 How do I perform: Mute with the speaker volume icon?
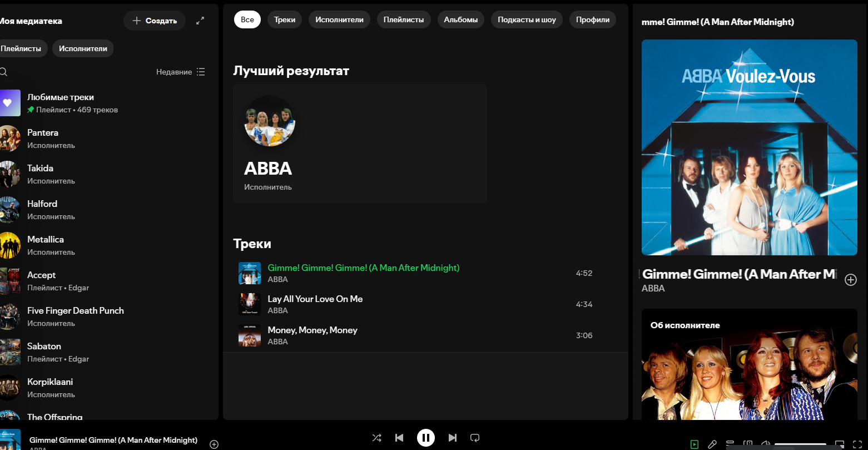click(x=766, y=444)
